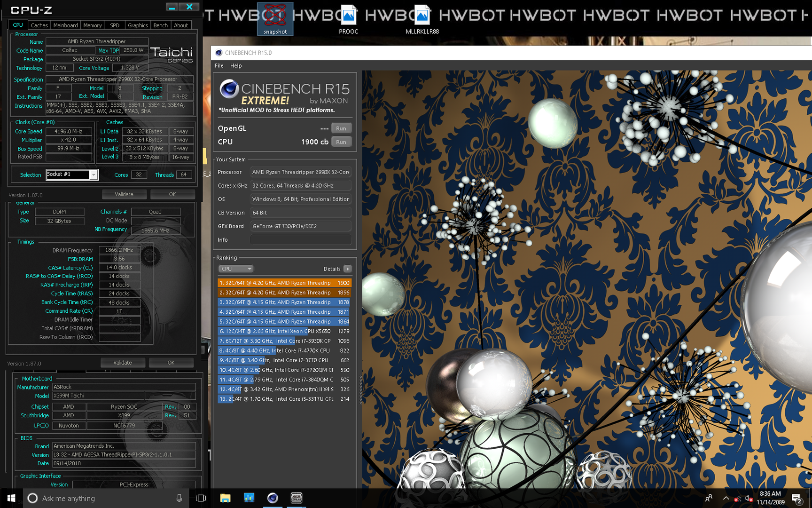
Task: Open Task View from taskbar
Action: pyautogui.click(x=201, y=498)
